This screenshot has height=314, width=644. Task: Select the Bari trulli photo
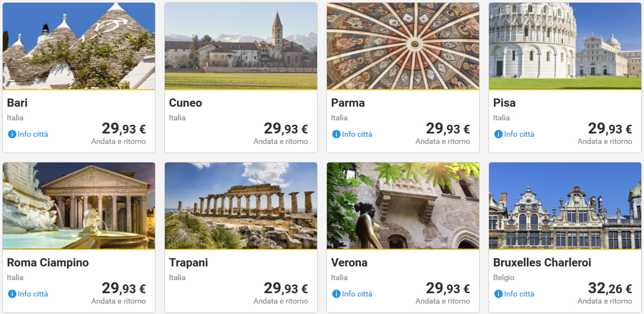(x=79, y=46)
